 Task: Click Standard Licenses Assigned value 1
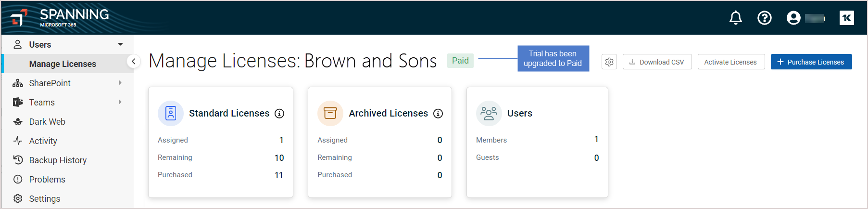click(281, 140)
